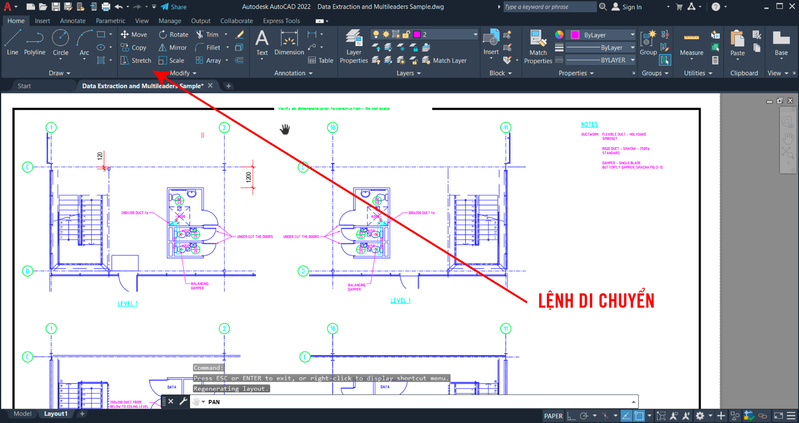799x423 pixels.
Task: Toggle annotation visibility in status bar
Action: (x=674, y=416)
